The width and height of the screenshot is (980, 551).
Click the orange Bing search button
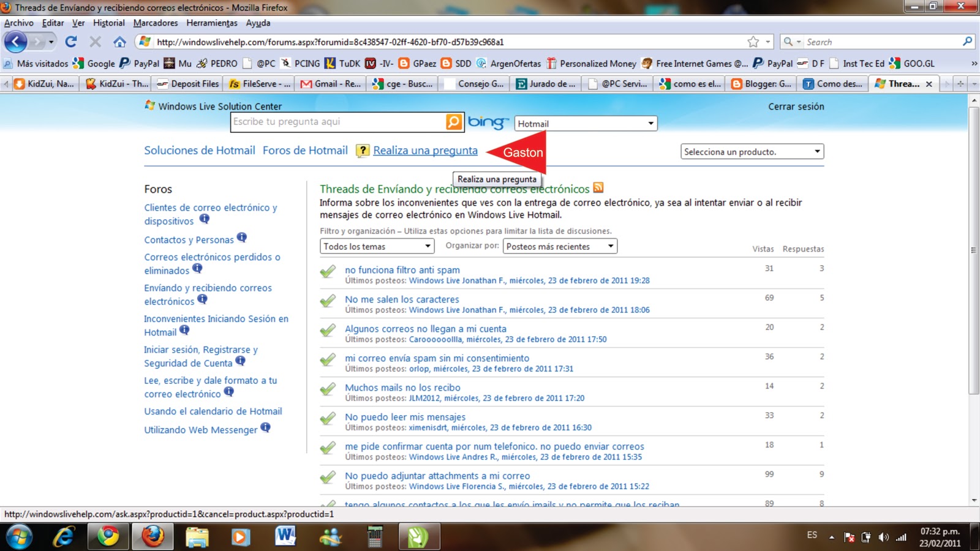coord(454,122)
